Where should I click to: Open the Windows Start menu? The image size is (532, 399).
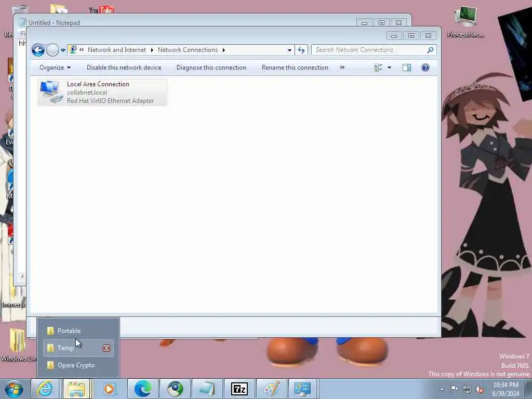coord(14,389)
